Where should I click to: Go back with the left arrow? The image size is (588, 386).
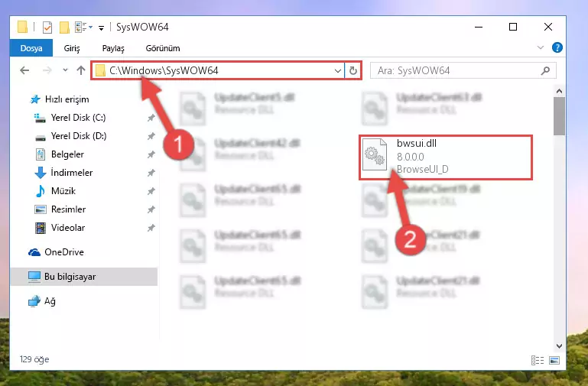24,70
